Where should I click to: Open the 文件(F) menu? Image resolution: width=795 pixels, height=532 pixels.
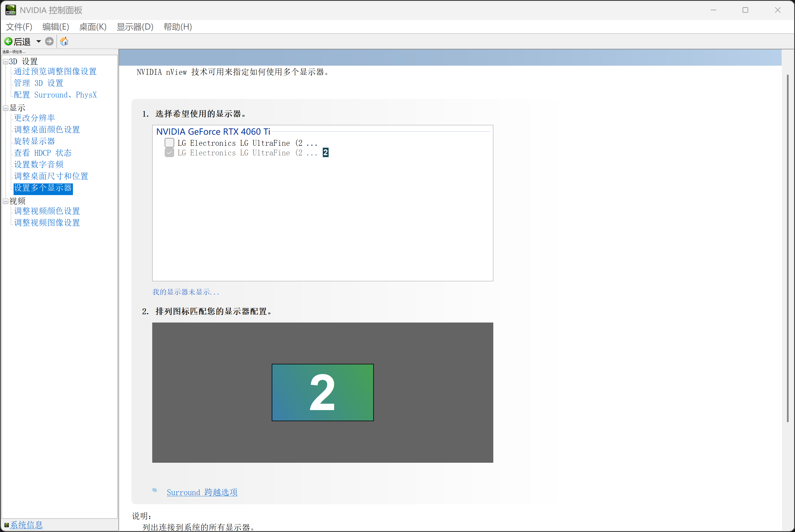[19, 27]
